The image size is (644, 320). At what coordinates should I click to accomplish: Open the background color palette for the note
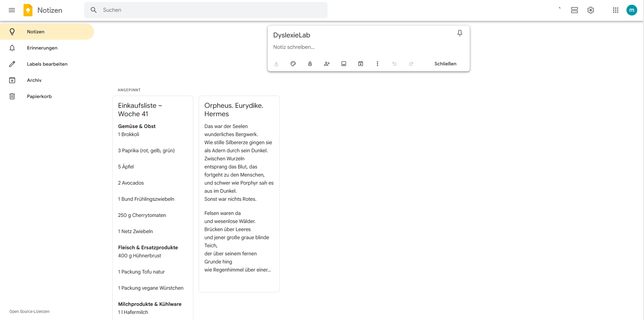293,64
